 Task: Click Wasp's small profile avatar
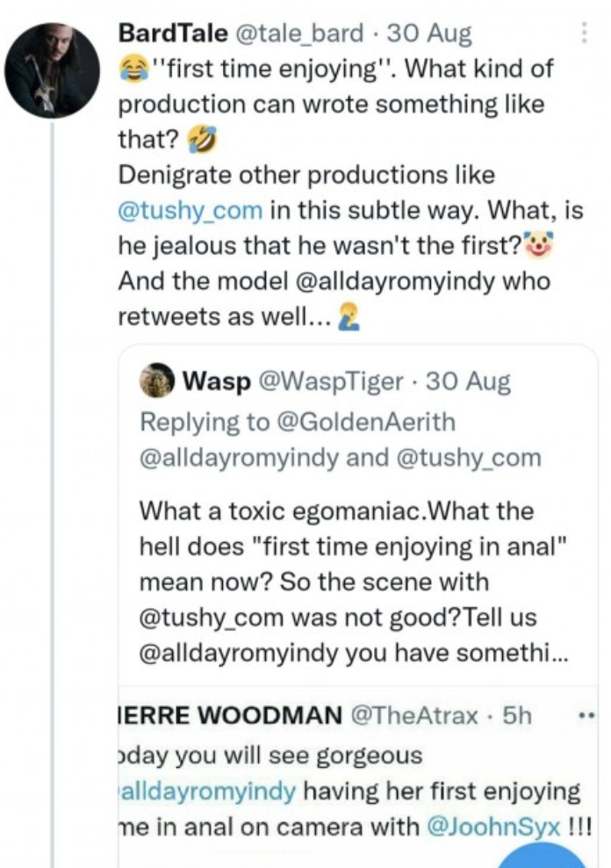pyautogui.click(x=157, y=382)
